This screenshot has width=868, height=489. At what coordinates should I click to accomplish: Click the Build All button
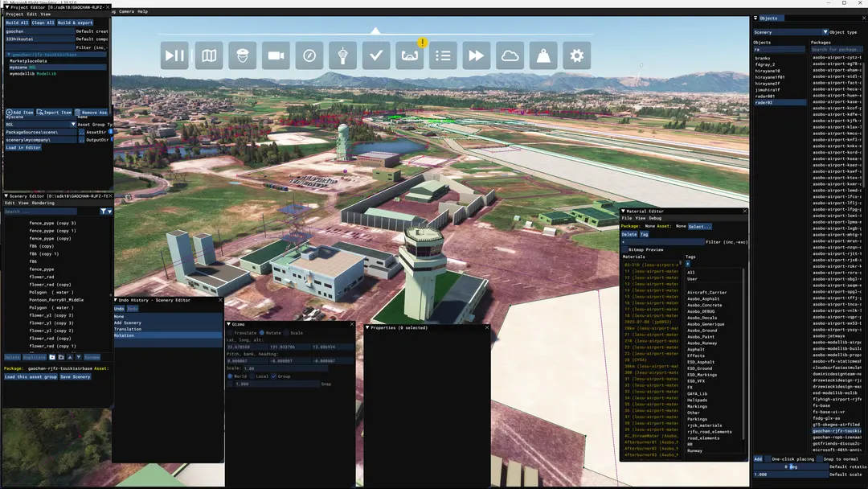click(x=17, y=23)
